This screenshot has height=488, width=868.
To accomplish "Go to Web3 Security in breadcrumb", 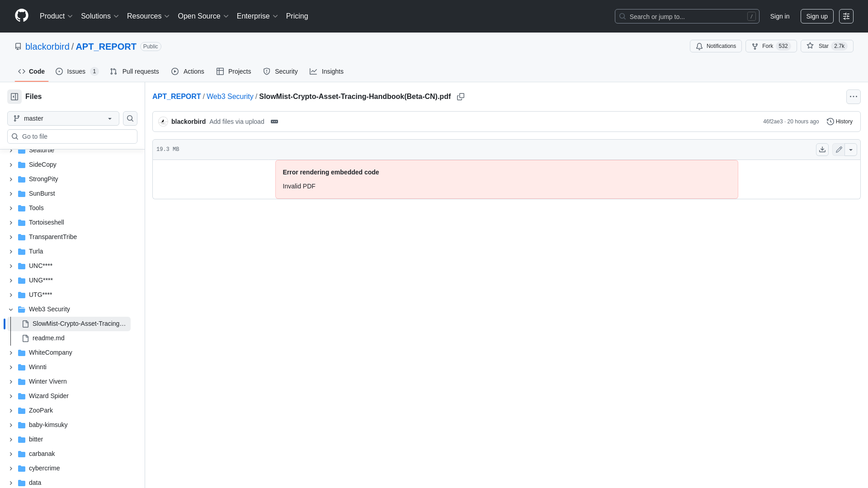I will 230,97.
